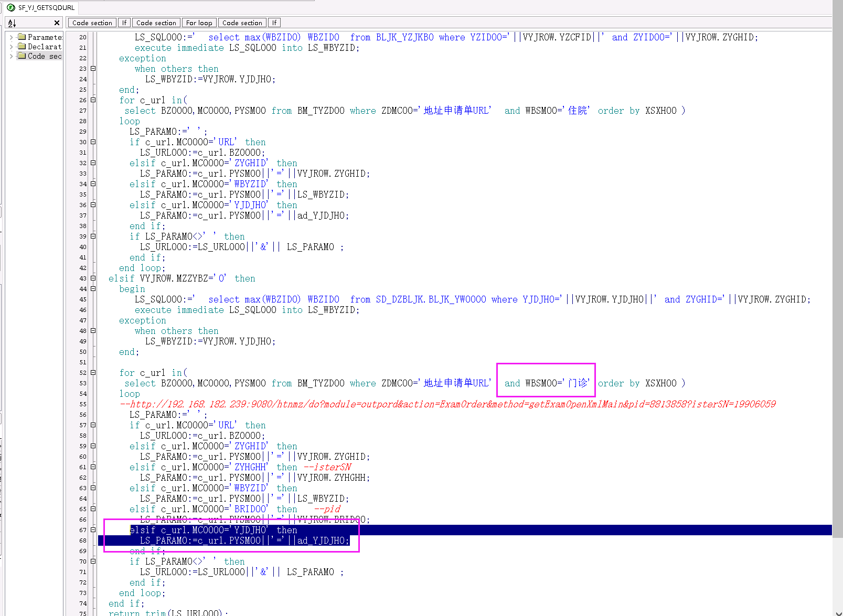This screenshot has width=843, height=616.
Task: Collapse the fold marker at line 61
Action: pos(93,467)
